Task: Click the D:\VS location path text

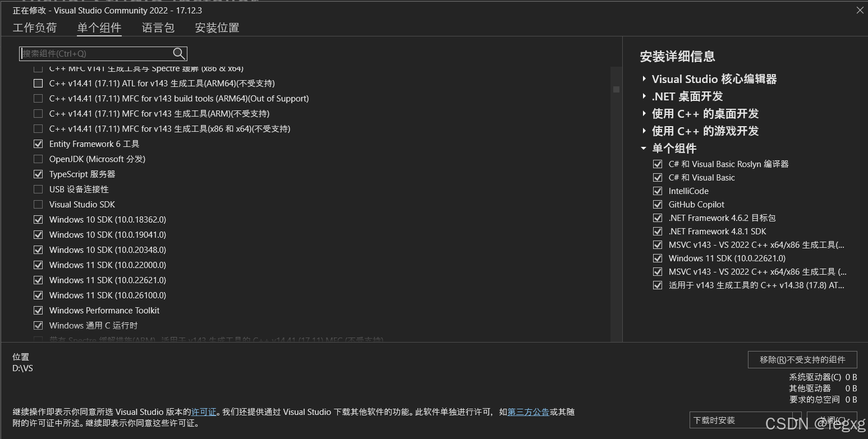Action: (x=23, y=369)
